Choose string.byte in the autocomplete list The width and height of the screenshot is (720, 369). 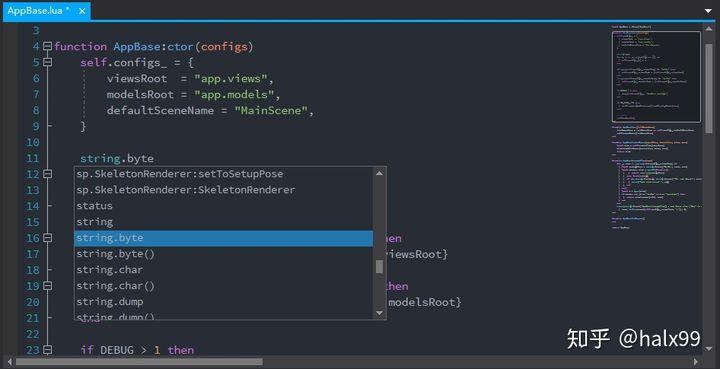(x=224, y=238)
